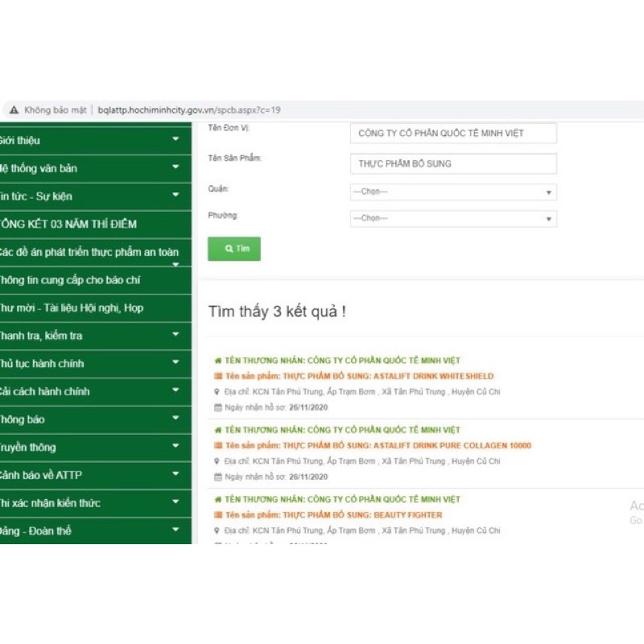Image resolution: width=644 pixels, height=644 pixels.
Task: Click product icon beside PURE COLLAGEN 10000
Action: point(218,446)
